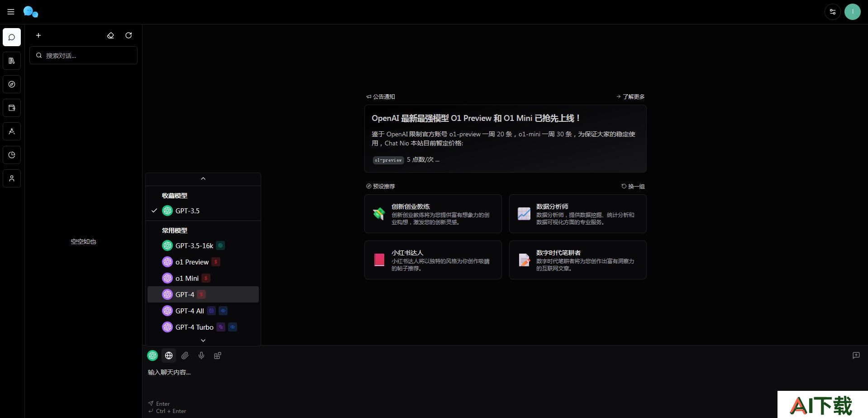Toggle the globe web search button
Screen dimensions: 868x418
(x=169, y=356)
